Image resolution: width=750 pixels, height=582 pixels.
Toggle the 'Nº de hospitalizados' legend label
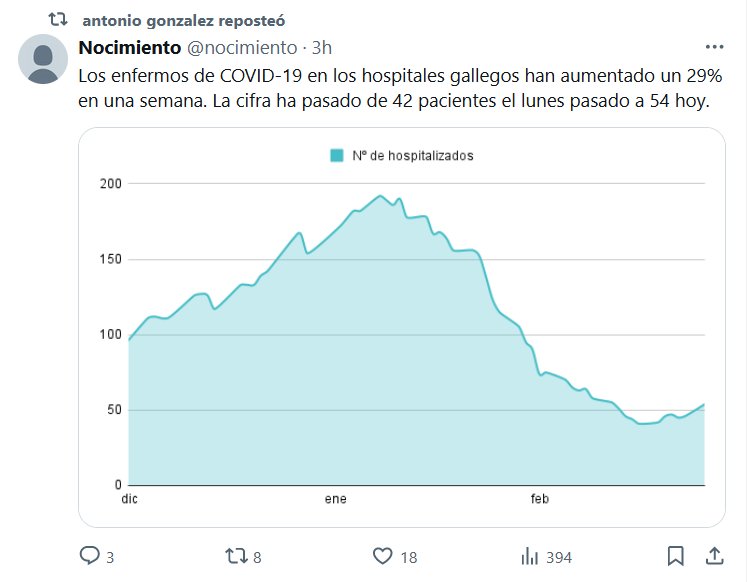click(413, 156)
